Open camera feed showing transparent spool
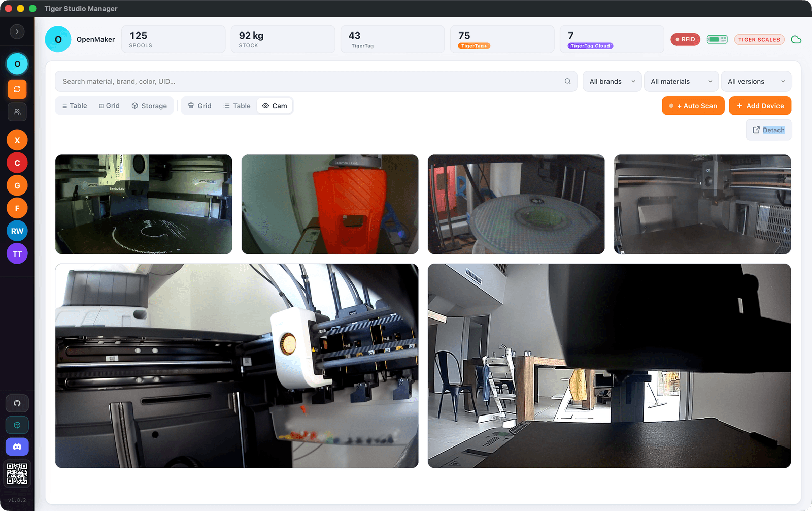Viewport: 812px width, 511px height. click(516, 204)
